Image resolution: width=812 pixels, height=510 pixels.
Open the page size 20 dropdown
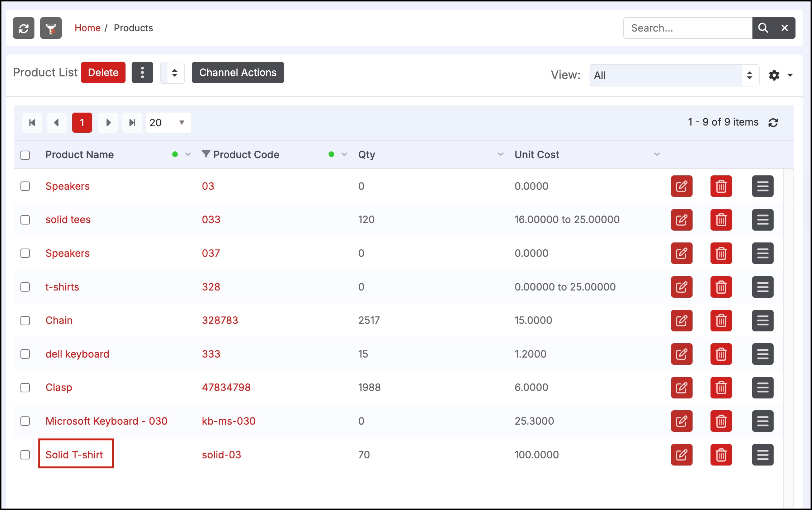tap(168, 123)
